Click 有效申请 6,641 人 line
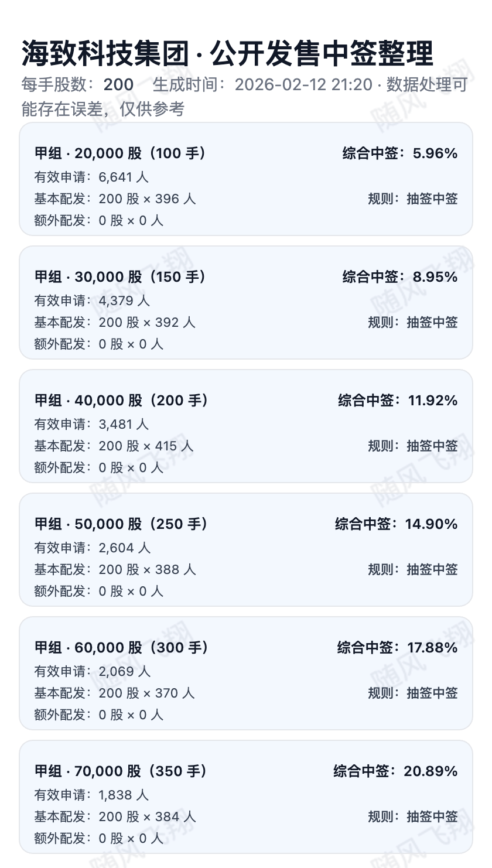Viewport: 492px width, 868px height. pos(91,177)
